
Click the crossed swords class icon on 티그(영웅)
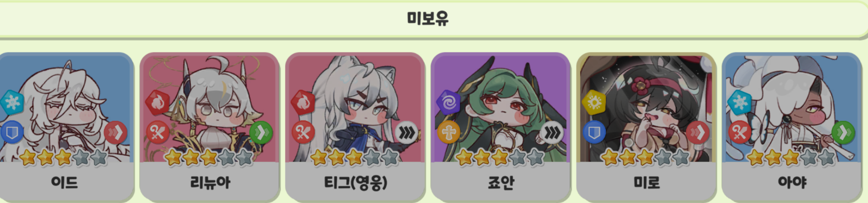coord(303,133)
